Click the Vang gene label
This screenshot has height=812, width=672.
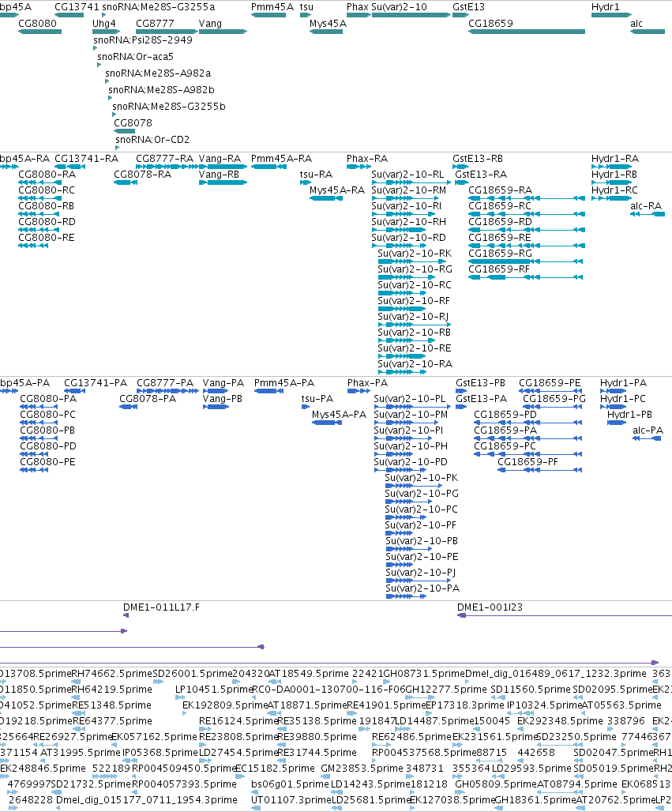click(210, 24)
